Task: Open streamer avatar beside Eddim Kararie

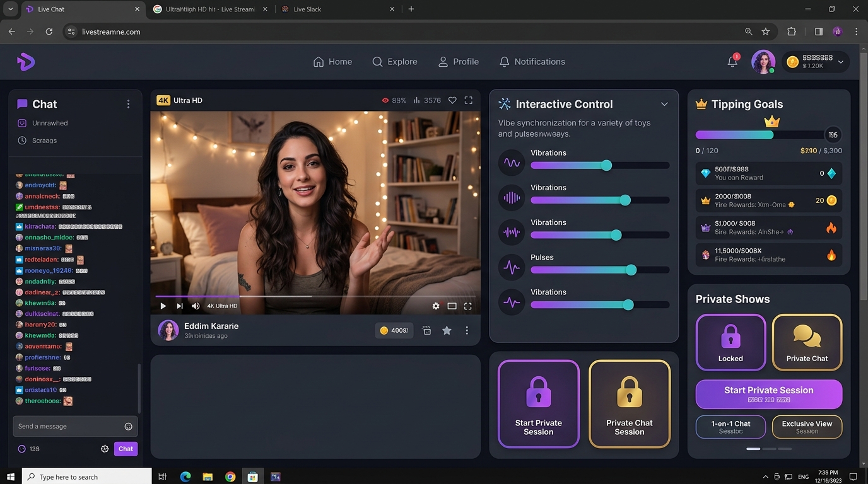Action: click(x=168, y=330)
